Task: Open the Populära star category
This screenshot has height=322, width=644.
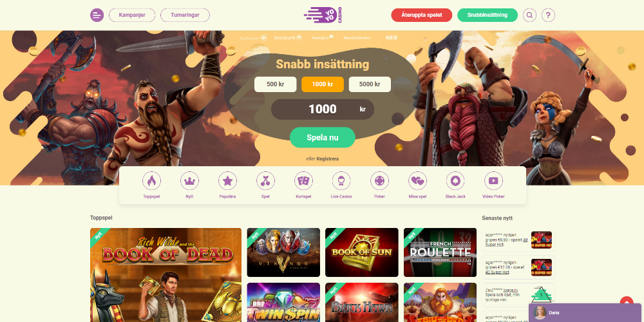Action: pos(227,181)
